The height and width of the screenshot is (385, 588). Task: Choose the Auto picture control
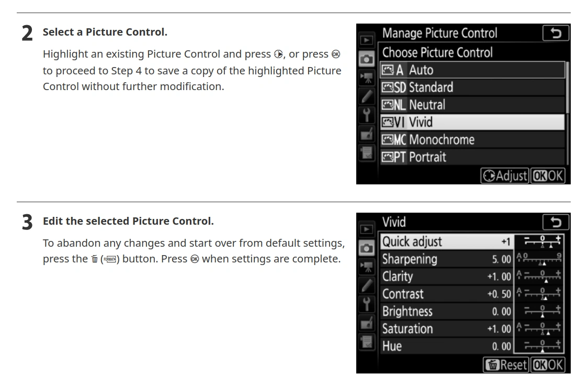(x=472, y=70)
